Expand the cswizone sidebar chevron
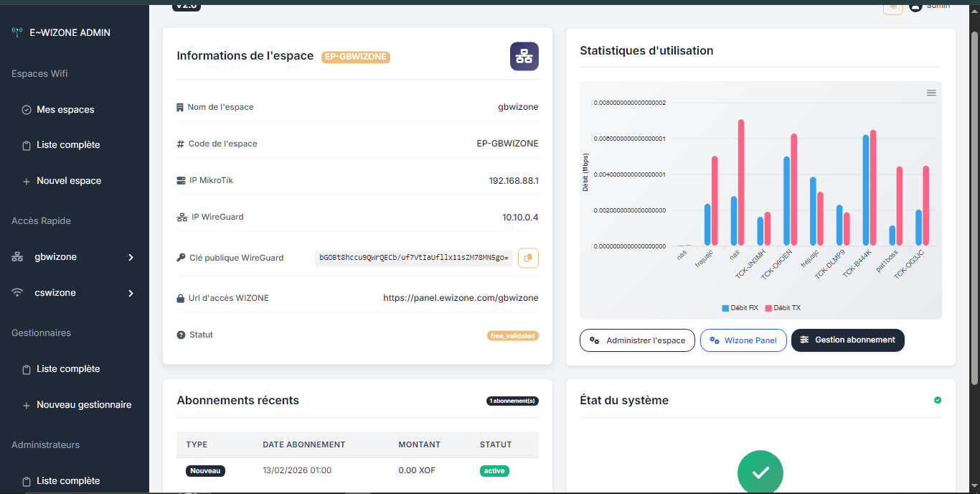 [x=131, y=293]
